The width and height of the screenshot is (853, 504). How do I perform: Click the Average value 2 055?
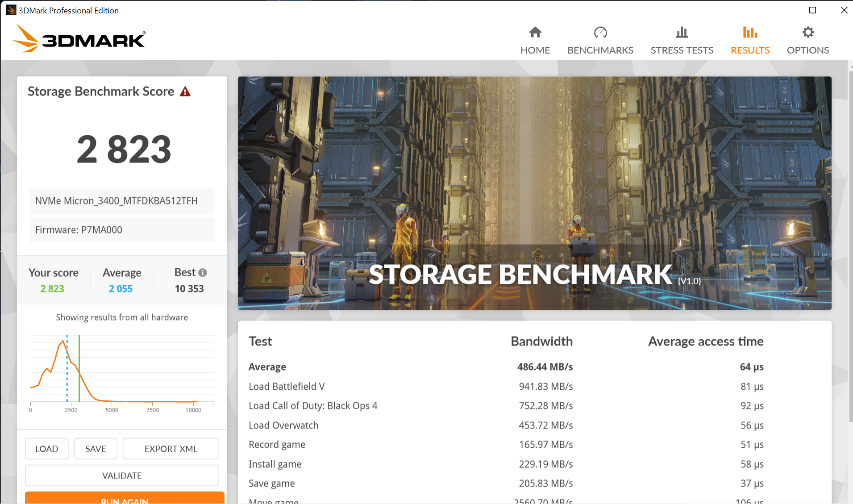pyautogui.click(x=121, y=289)
